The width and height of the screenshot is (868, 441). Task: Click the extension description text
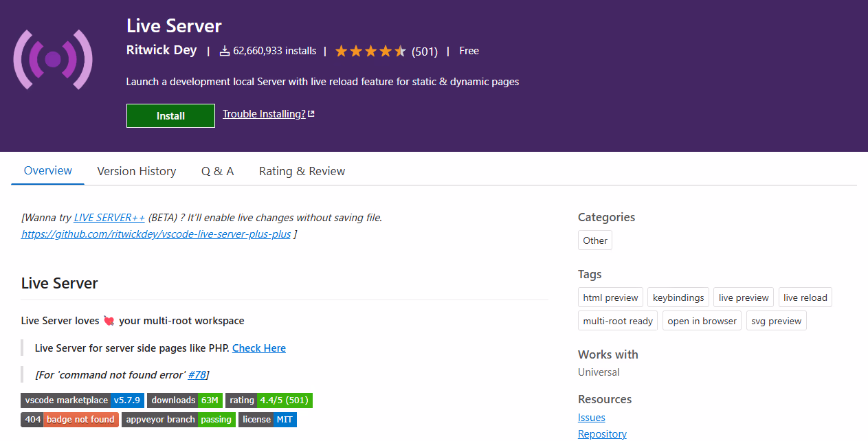click(322, 82)
